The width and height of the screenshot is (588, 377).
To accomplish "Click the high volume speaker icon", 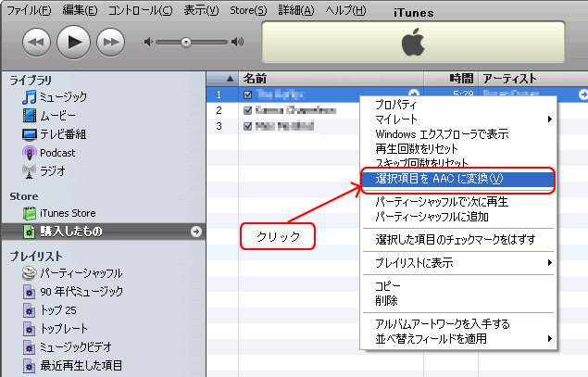I will (x=237, y=42).
